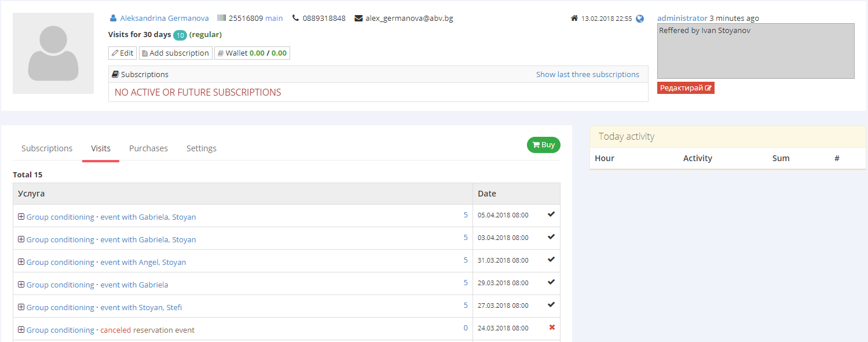Viewport: 868px width, 342px height.
Task: Open the Settings tab
Action: pyautogui.click(x=202, y=148)
